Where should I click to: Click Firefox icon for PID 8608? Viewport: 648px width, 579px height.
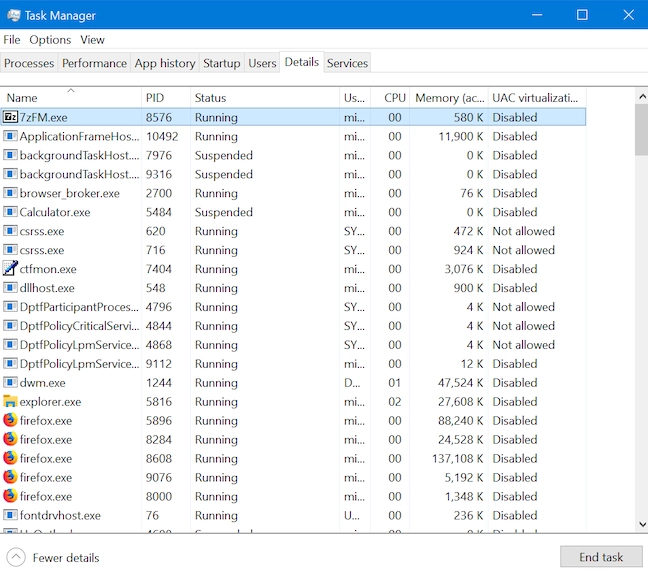tap(10, 458)
